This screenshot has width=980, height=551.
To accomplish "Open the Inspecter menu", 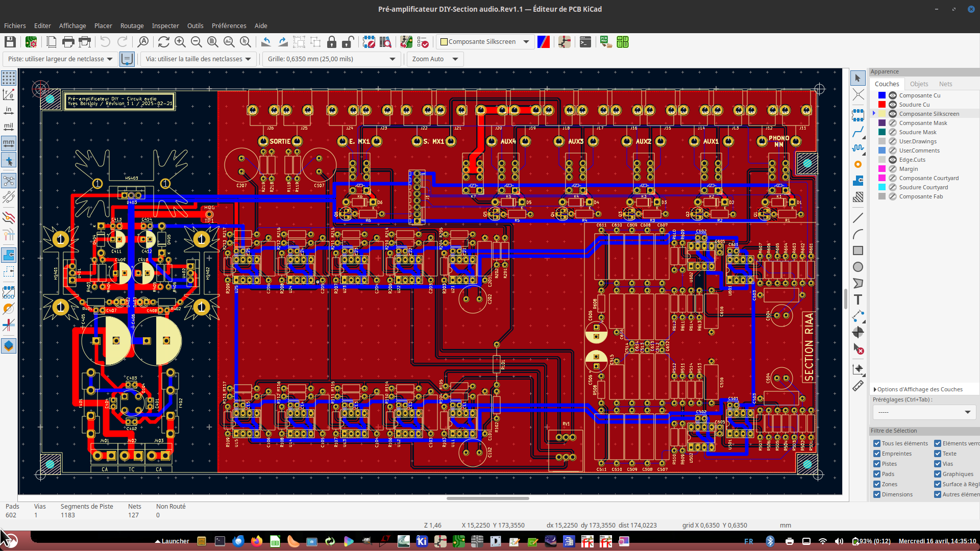I will (x=165, y=26).
